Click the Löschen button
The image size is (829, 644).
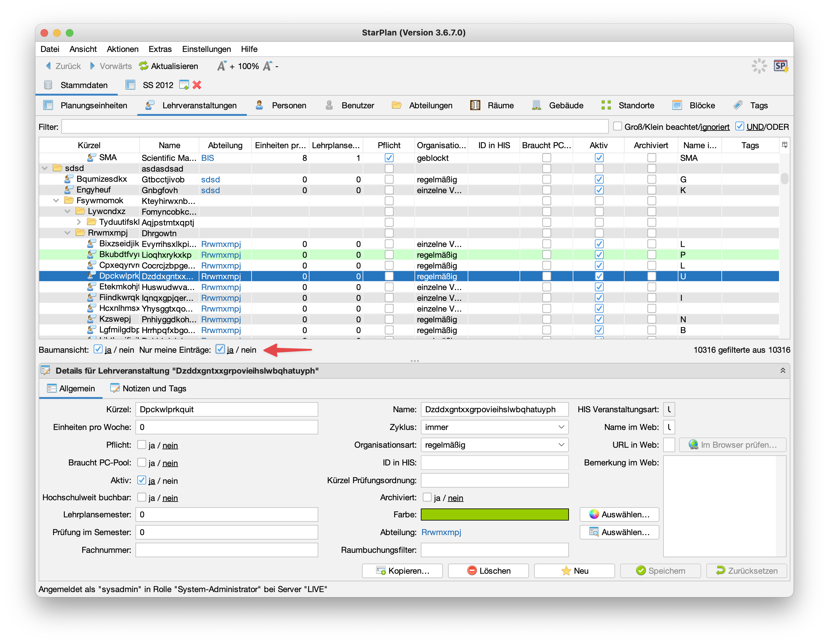488,571
